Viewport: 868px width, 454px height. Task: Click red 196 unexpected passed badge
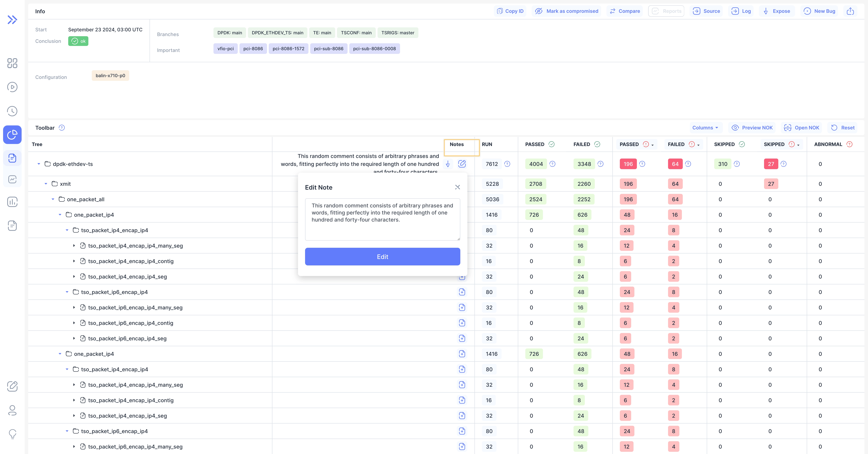pyautogui.click(x=628, y=164)
